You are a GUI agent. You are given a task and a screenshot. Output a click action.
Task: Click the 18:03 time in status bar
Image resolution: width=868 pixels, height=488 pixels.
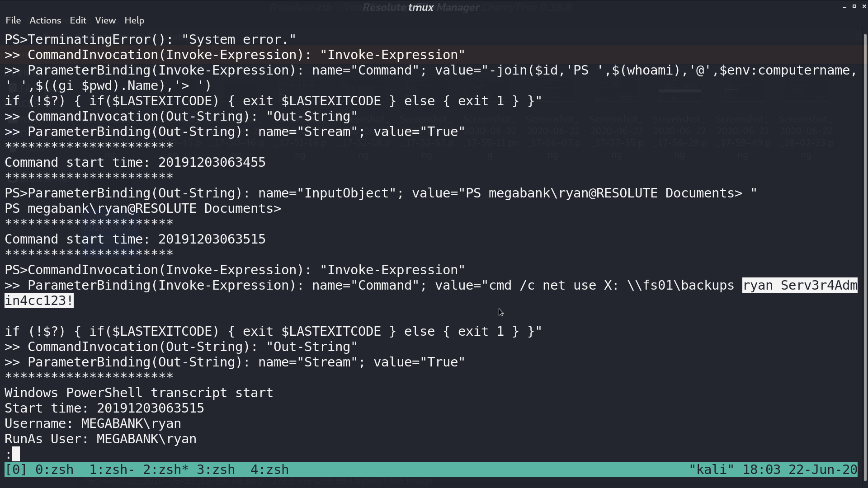click(761, 469)
